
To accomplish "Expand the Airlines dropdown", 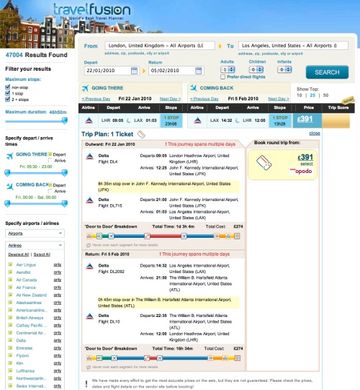I will pyautogui.click(x=35, y=245).
